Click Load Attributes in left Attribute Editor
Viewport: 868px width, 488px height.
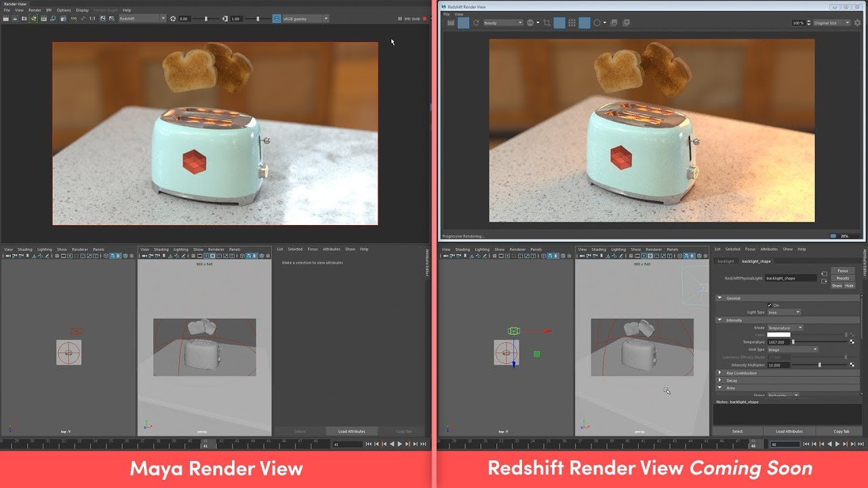(x=352, y=431)
